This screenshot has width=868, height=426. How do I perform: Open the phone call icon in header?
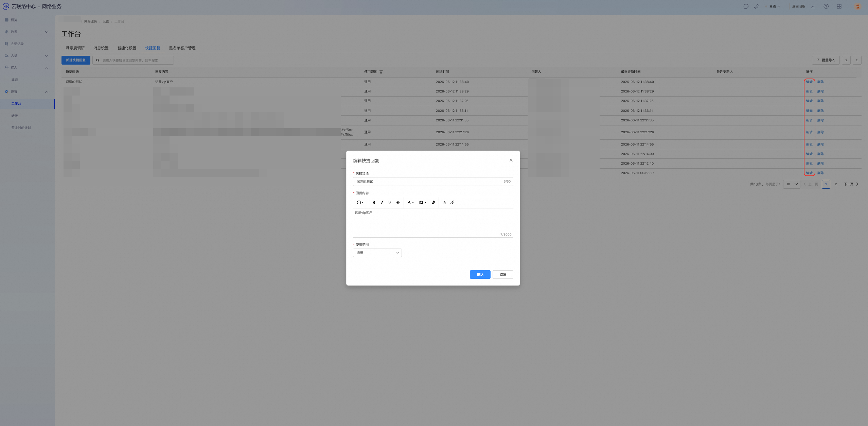[756, 6]
